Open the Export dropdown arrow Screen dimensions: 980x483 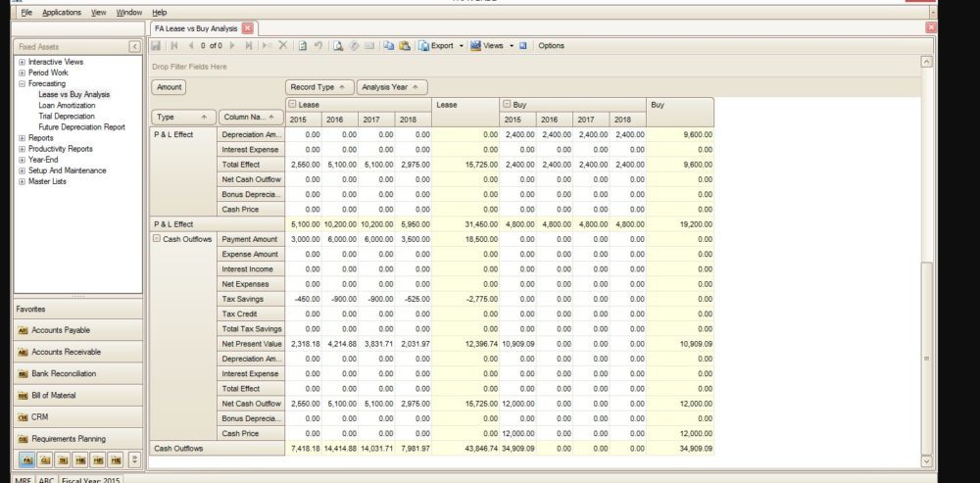click(461, 45)
